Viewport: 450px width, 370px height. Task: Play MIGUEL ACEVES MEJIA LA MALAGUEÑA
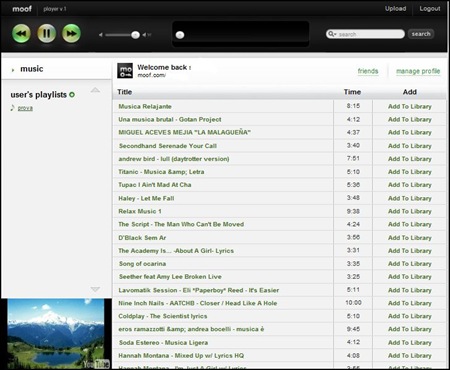coord(184,133)
